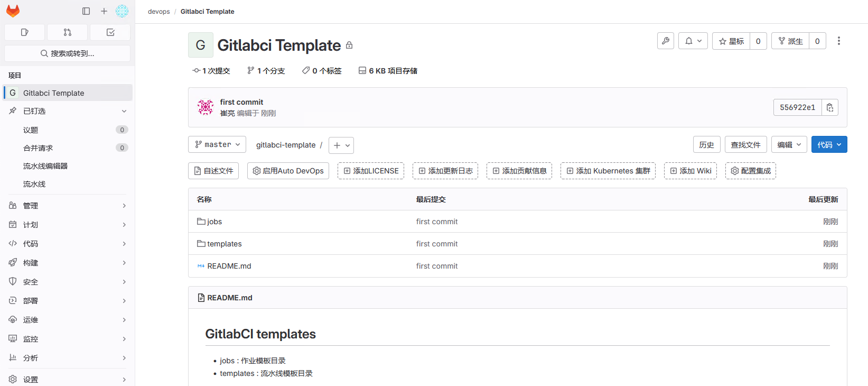Open the 编辑 edit dropdown

(789, 145)
